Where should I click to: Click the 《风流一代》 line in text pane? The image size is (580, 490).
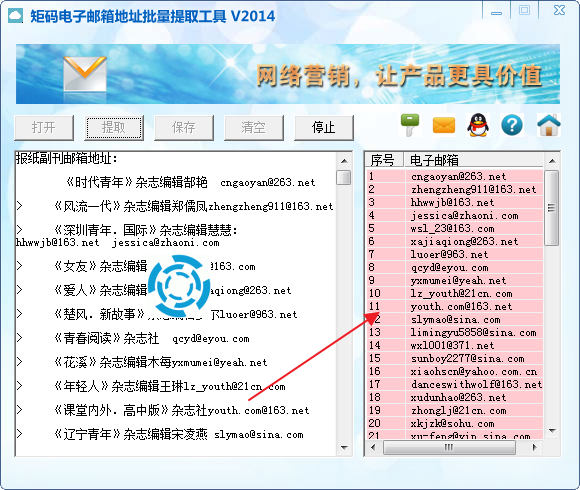click(194, 206)
